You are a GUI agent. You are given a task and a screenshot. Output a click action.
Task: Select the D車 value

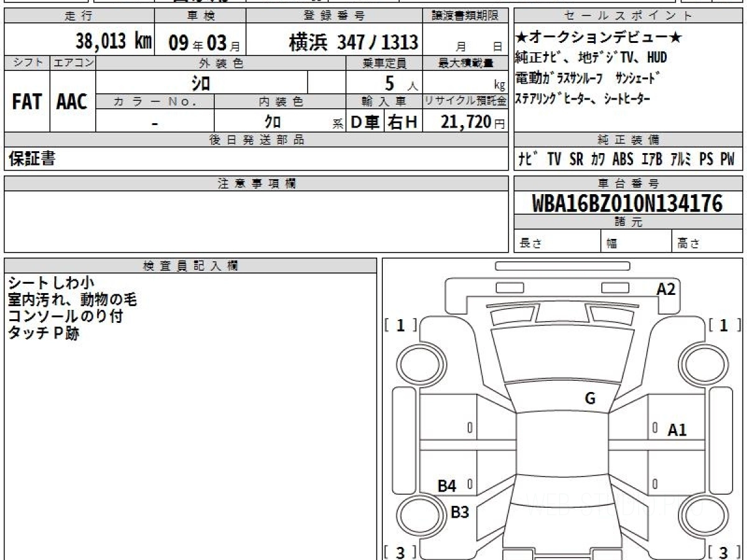(x=365, y=123)
